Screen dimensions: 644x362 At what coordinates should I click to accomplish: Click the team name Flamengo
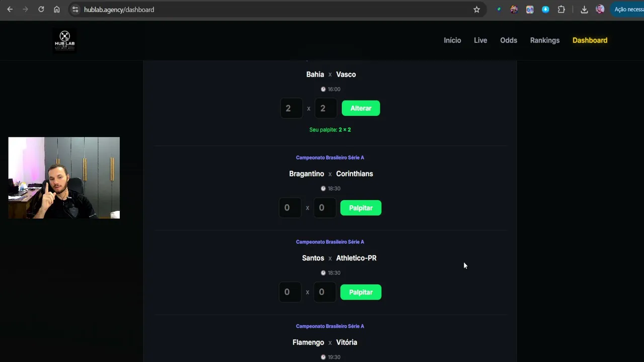308,342
